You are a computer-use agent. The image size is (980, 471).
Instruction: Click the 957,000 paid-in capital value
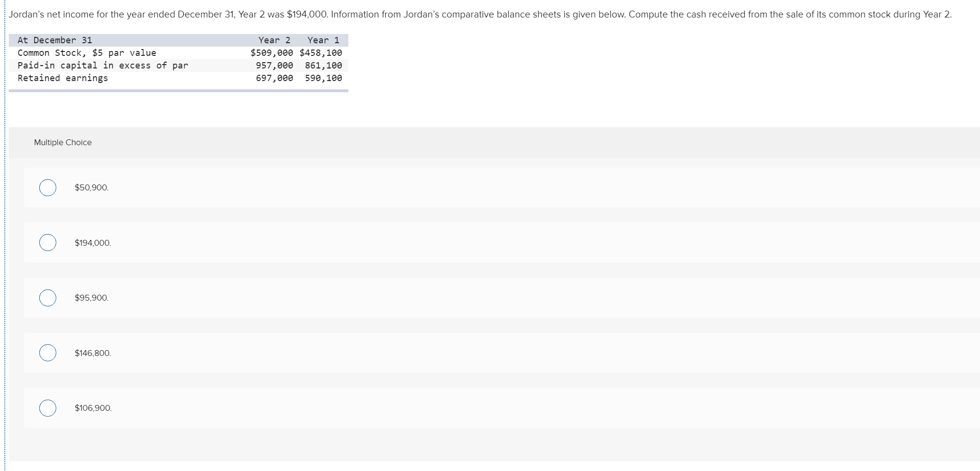(275, 66)
